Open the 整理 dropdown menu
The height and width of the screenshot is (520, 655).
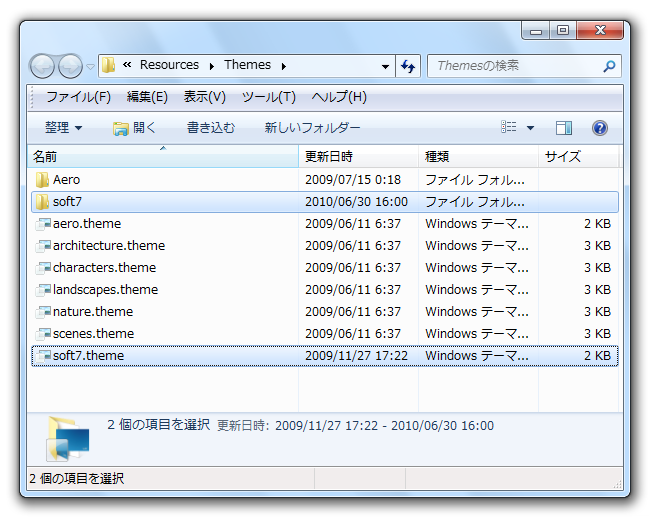click(63, 128)
